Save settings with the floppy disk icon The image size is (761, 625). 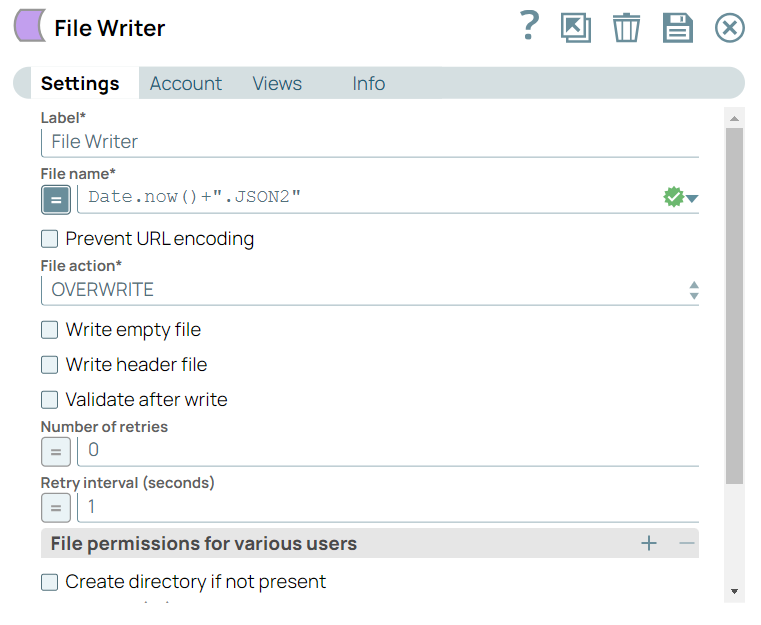[x=678, y=27]
